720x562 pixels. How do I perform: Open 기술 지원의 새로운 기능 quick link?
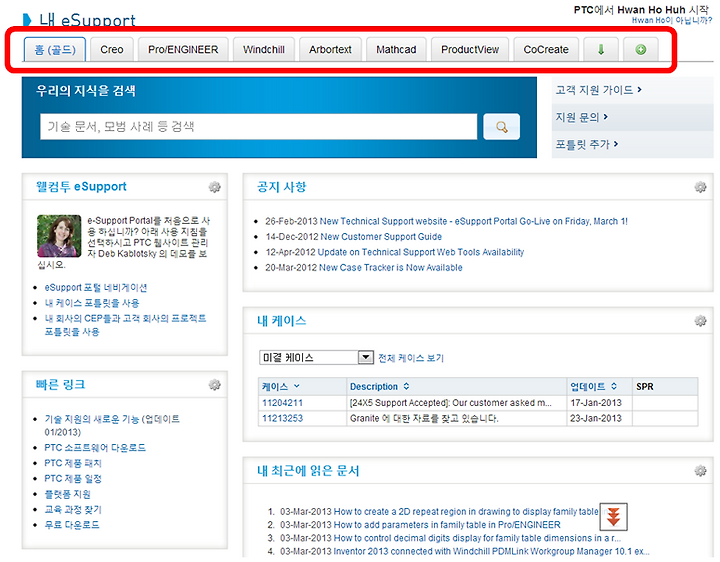pos(112,425)
